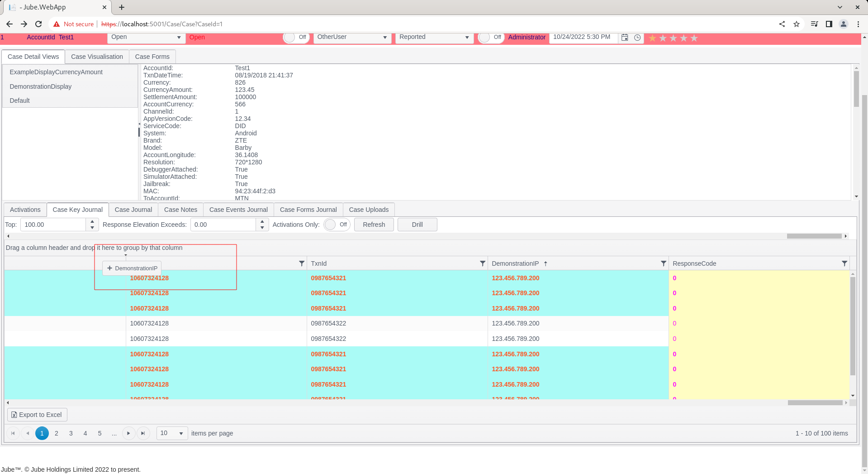Expand the Reported dropdown

coord(467,38)
